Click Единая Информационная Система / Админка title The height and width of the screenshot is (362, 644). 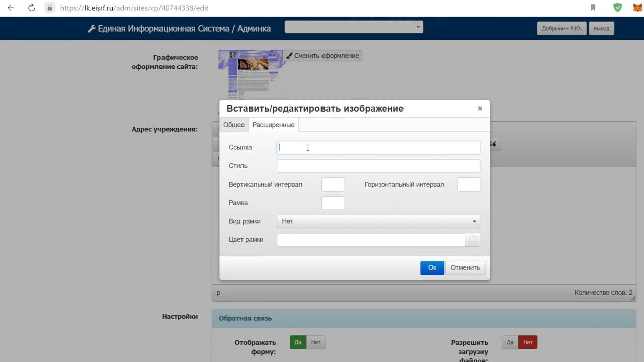click(184, 29)
